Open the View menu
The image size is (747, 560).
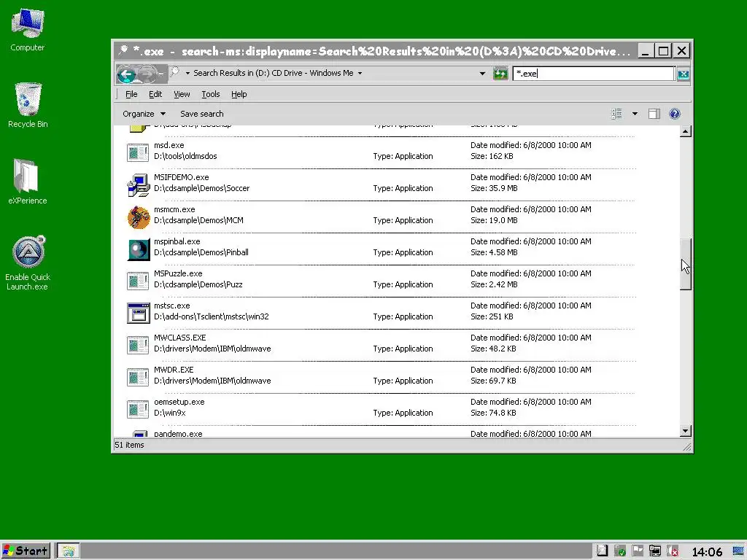pyautogui.click(x=182, y=94)
